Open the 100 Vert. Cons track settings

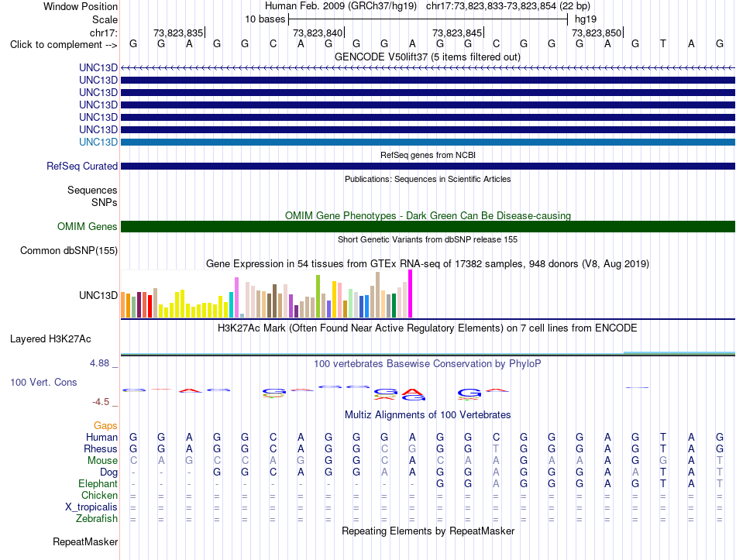(x=43, y=382)
